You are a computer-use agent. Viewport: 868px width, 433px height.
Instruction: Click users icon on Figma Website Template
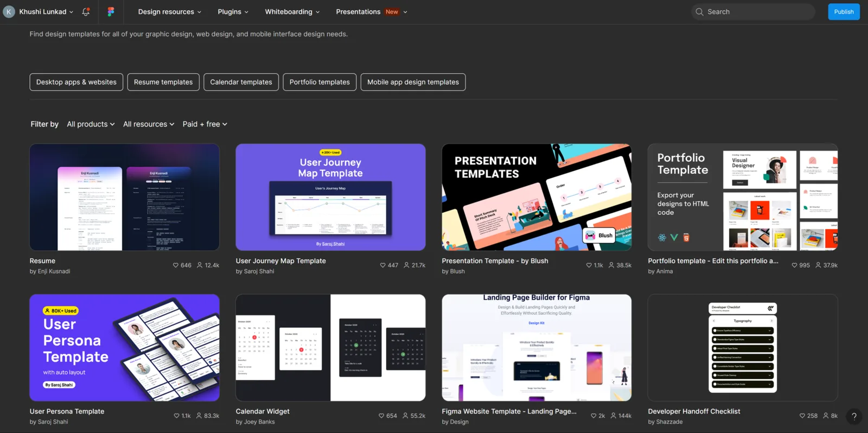click(614, 416)
